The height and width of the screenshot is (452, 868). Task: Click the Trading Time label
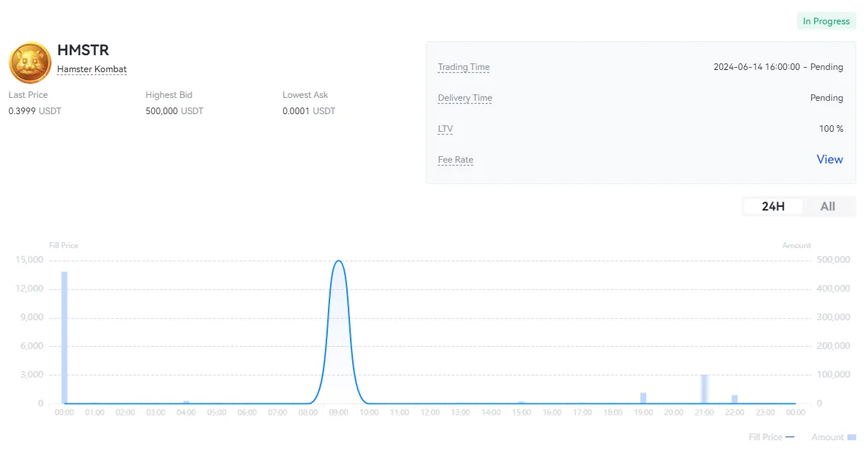[463, 67]
